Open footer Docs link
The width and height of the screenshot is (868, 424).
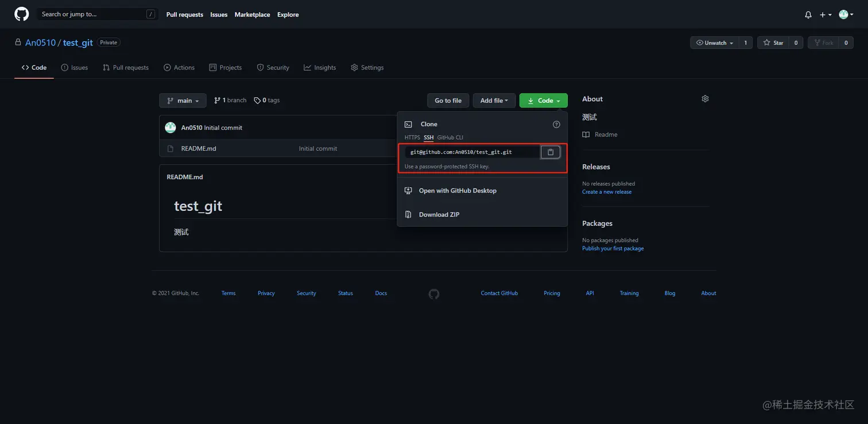click(381, 293)
